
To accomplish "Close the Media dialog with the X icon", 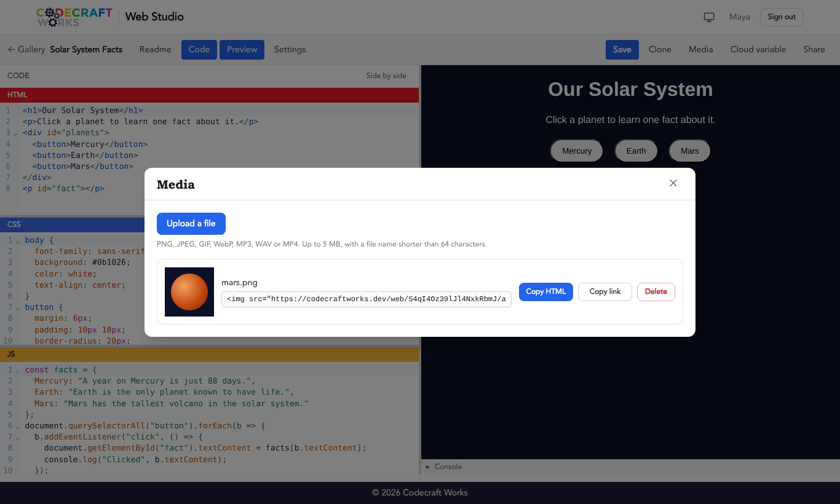I will (x=673, y=183).
